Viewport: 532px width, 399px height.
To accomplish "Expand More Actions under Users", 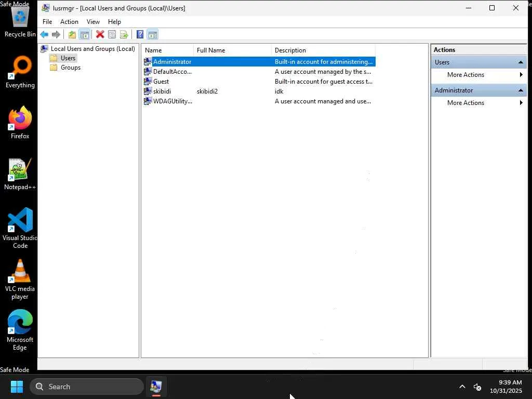I will click(478, 75).
